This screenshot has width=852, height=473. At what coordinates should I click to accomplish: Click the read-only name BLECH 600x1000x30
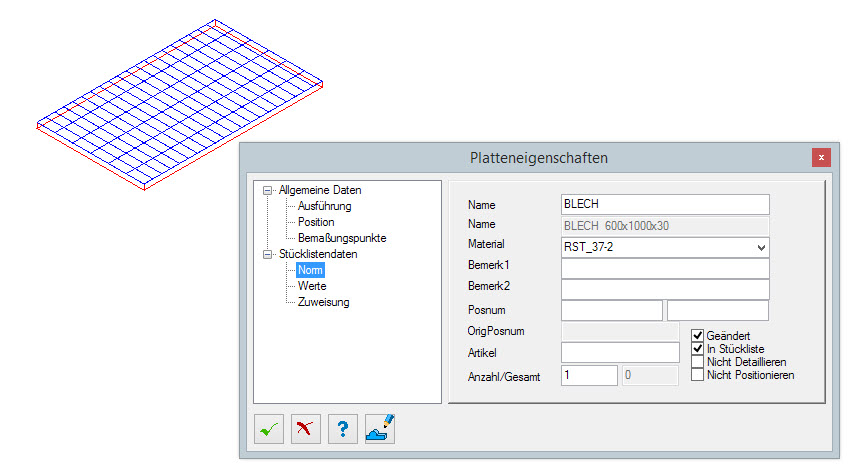tap(665, 226)
